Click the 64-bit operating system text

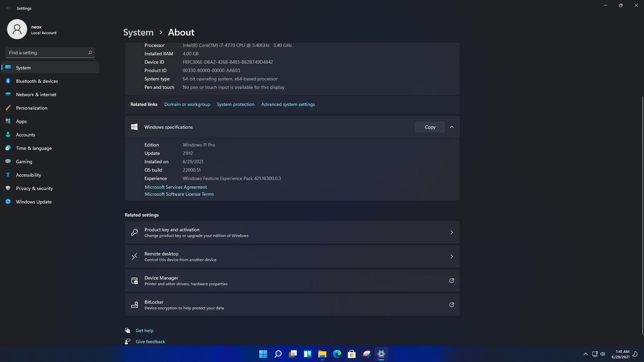230,79
